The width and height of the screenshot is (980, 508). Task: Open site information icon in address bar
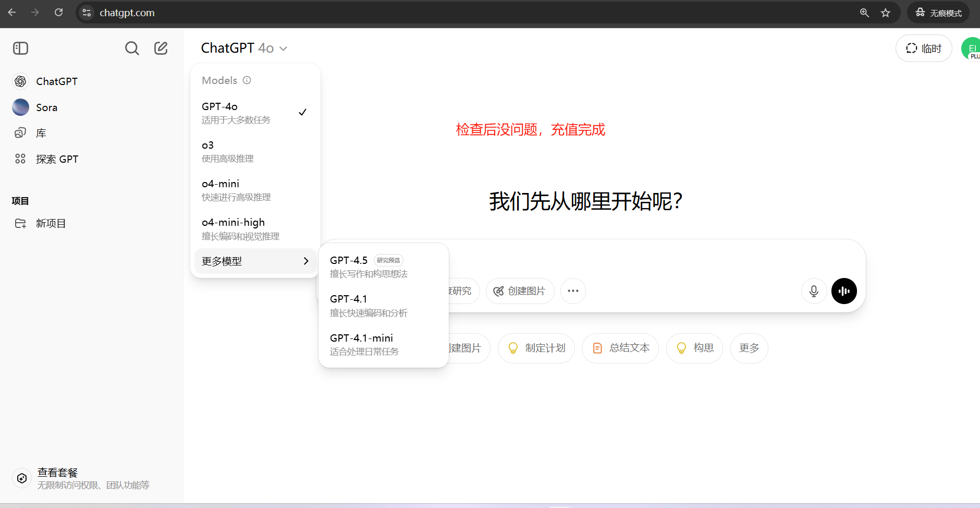pos(87,13)
